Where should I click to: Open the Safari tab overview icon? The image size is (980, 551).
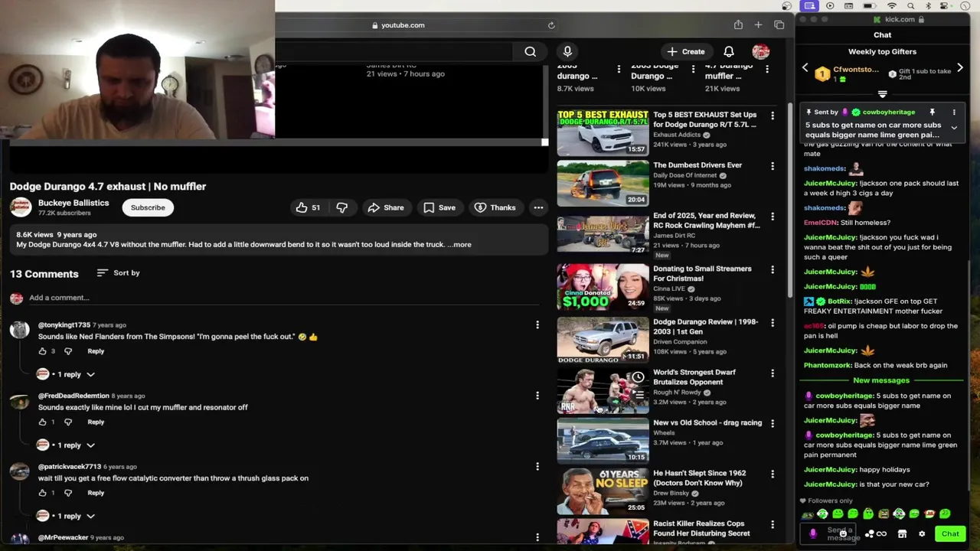(x=779, y=25)
